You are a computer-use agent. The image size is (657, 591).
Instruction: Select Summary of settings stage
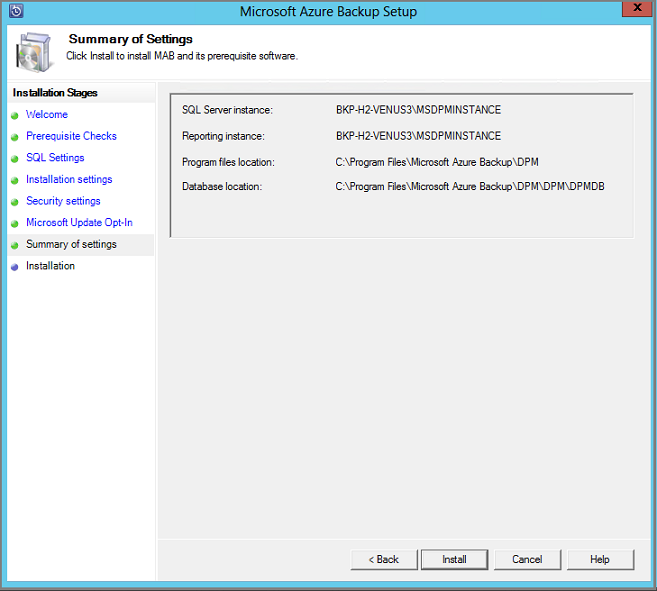(x=71, y=244)
